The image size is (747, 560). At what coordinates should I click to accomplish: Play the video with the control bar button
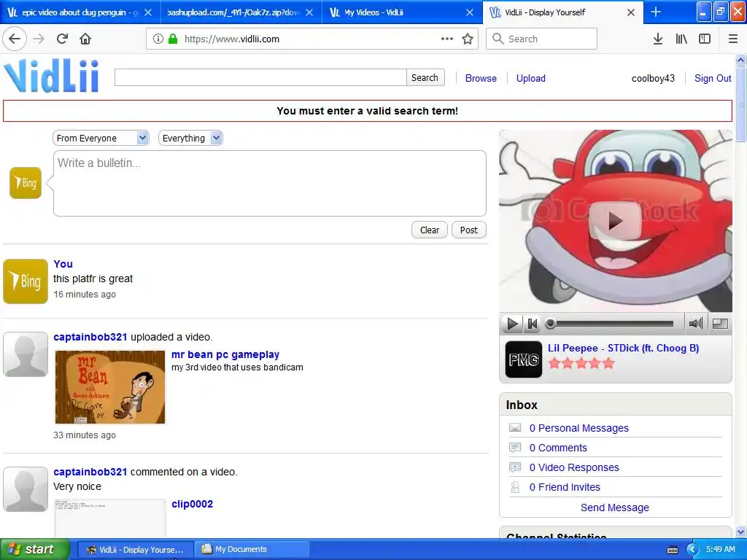click(511, 324)
